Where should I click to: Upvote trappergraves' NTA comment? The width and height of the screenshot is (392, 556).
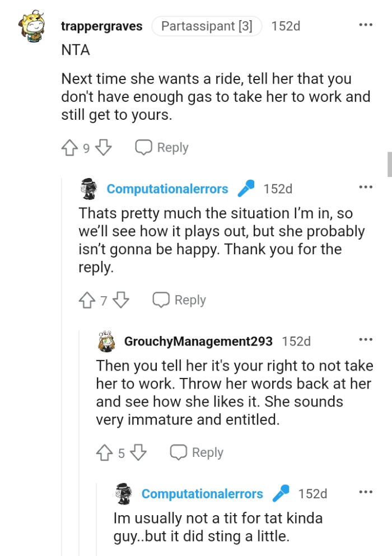(x=69, y=147)
